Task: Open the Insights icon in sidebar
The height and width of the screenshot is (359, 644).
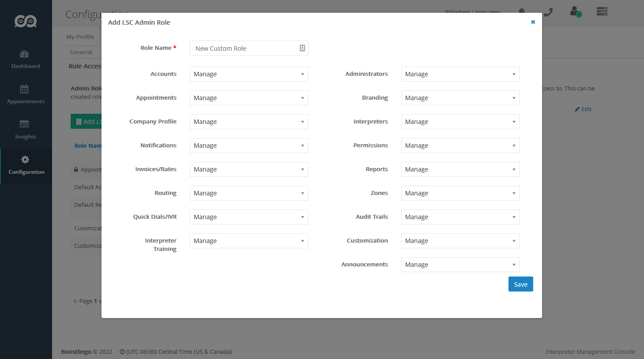Action: (24, 124)
